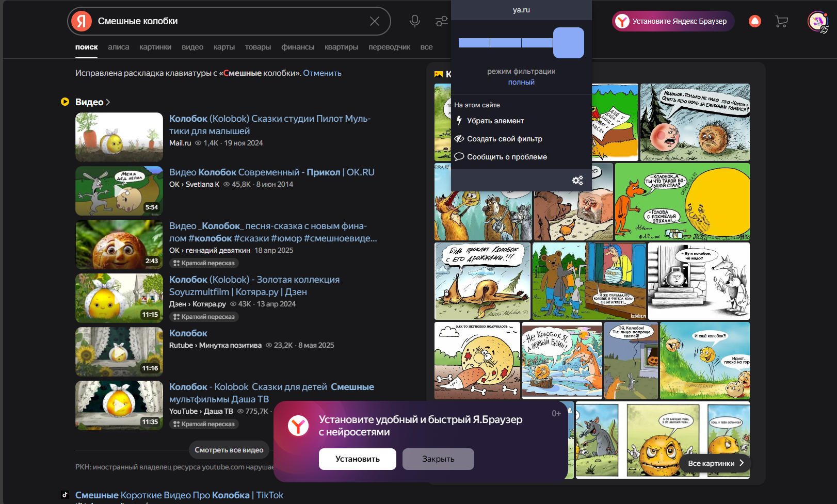The width and height of the screenshot is (837, 504).
Task: Click the ya.ru site name in popup
Action: tap(521, 10)
